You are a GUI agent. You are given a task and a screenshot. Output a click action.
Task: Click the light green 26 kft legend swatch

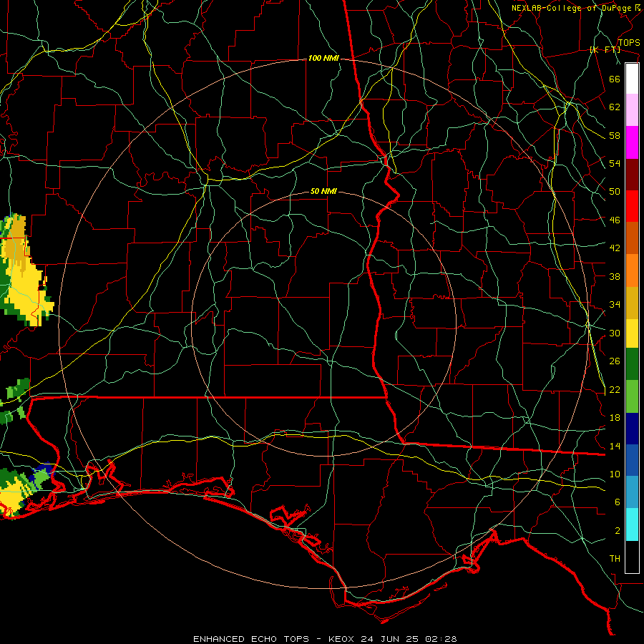pyautogui.click(x=632, y=396)
